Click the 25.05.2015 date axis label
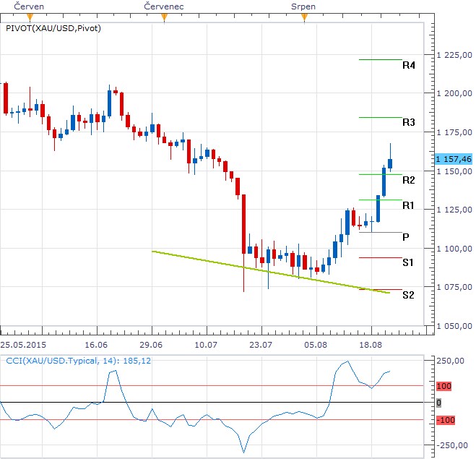This screenshot has height=459, width=476. pyautogui.click(x=23, y=345)
